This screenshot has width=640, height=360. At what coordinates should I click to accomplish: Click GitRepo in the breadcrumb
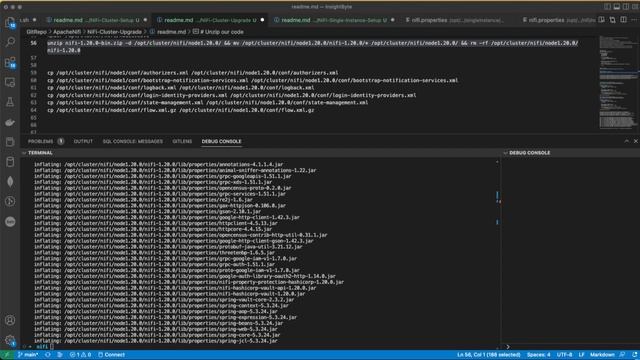[36, 32]
